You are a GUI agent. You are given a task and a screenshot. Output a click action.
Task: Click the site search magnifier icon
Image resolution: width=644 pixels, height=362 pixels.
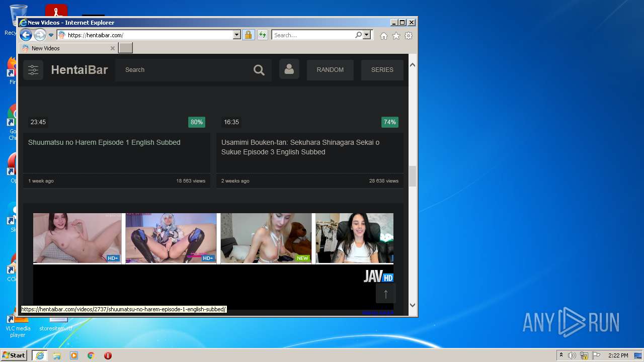259,70
